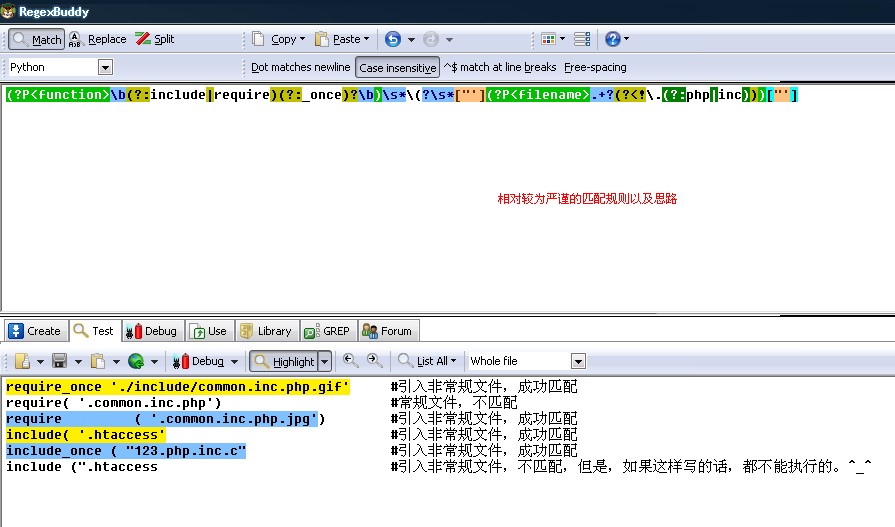Image resolution: width=895 pixels, height=527 pixels.
Task: Toggle the Case insensitive option
Action: (398, 67)
